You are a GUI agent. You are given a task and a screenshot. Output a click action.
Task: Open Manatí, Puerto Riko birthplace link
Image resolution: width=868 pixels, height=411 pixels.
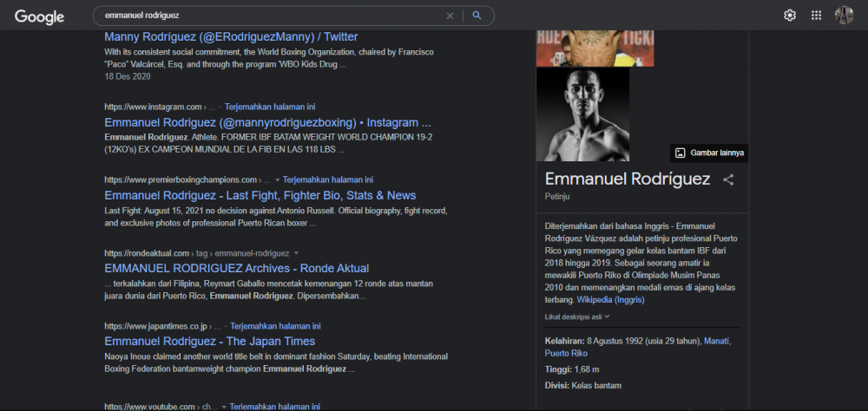point(638,347)
